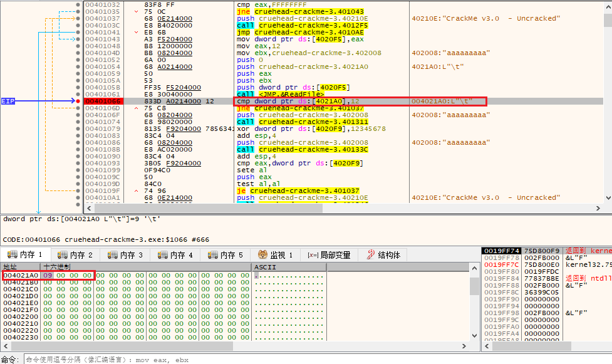Image resolution: width=612 pixels, height=364 pixels.
Task: Click the EIP marker in the sidebar
Action: [8, 101]
